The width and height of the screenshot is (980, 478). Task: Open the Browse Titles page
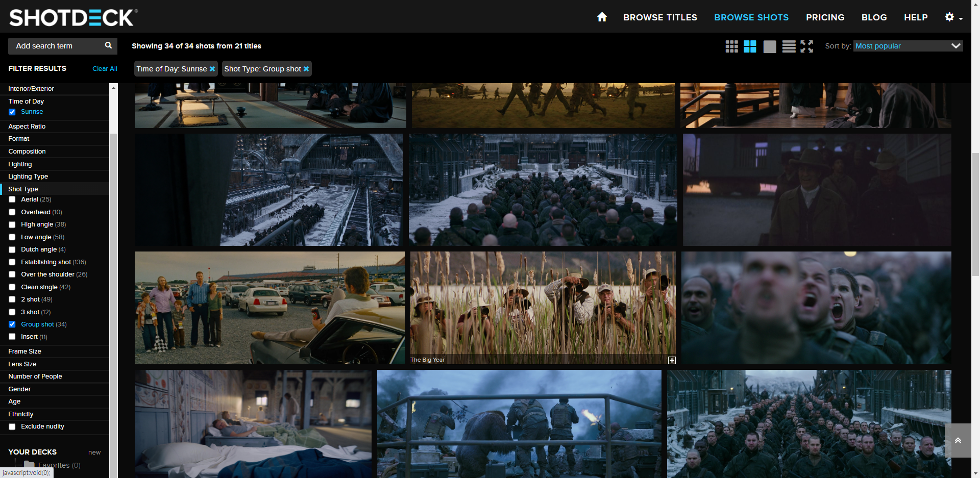660,17
